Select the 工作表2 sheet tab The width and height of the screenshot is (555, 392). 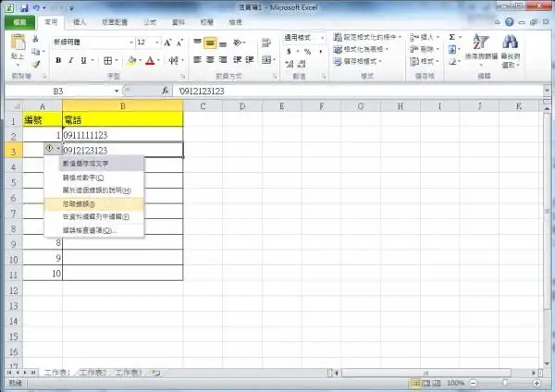point(92,373)
